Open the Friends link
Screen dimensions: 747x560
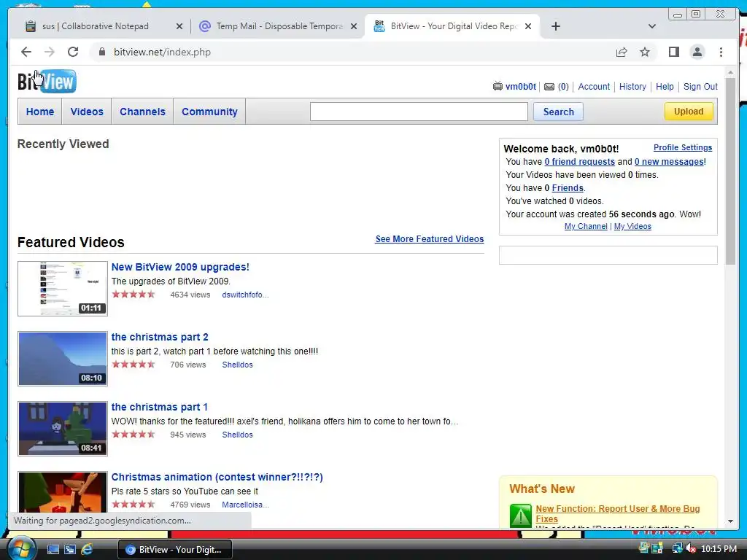[568, 188]
